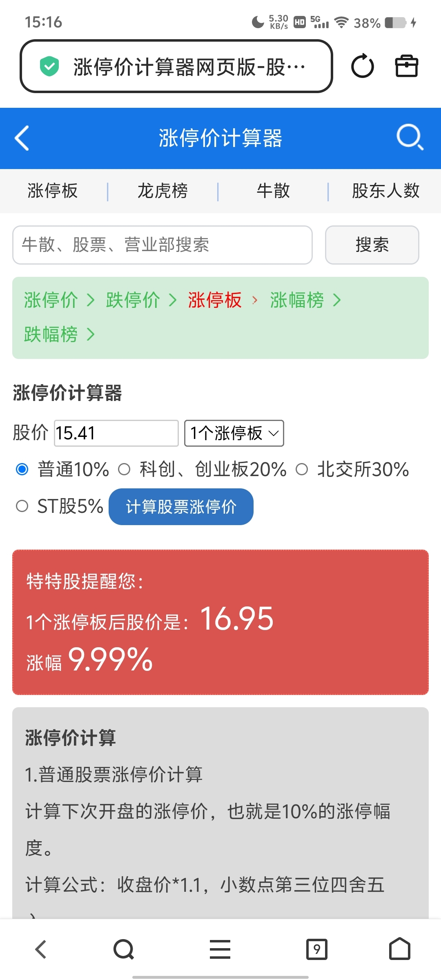The image size is (441, 980).
Task: Tap the bottom bar back arrow
Action: click(x=41, y=949)
